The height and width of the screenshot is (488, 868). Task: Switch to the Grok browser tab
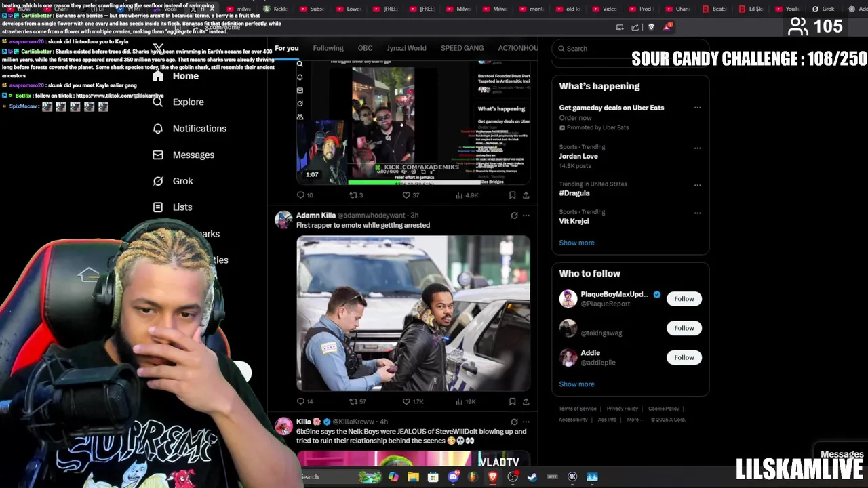[x=825, y=9]
